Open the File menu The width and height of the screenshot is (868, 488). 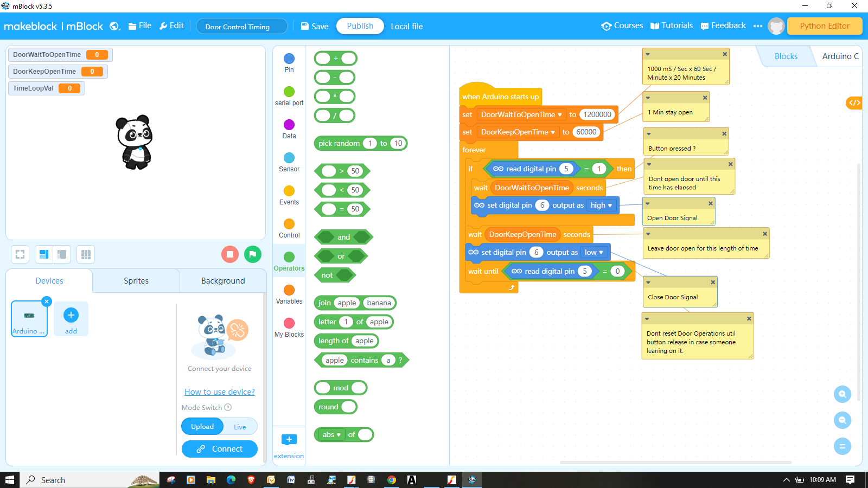140,25
